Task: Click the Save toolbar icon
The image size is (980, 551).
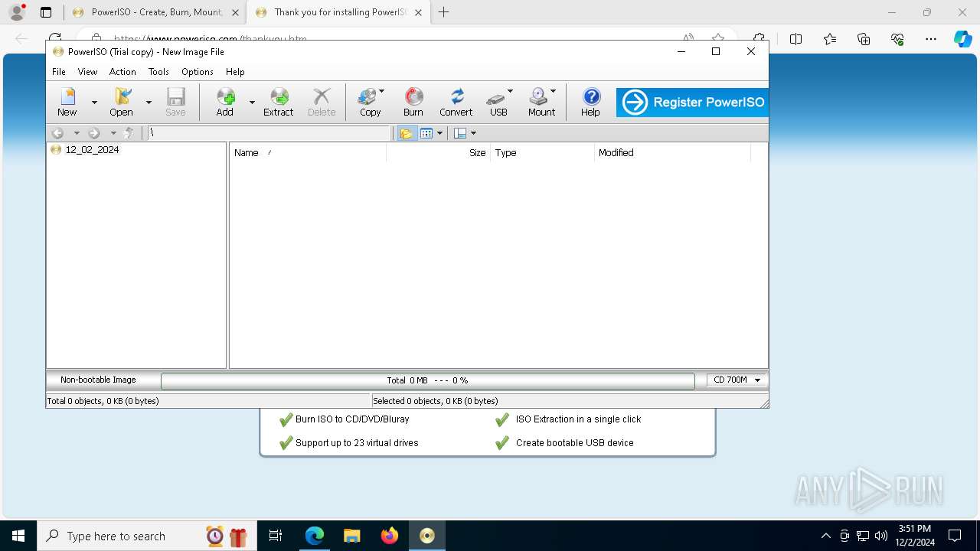Action: 175,102
